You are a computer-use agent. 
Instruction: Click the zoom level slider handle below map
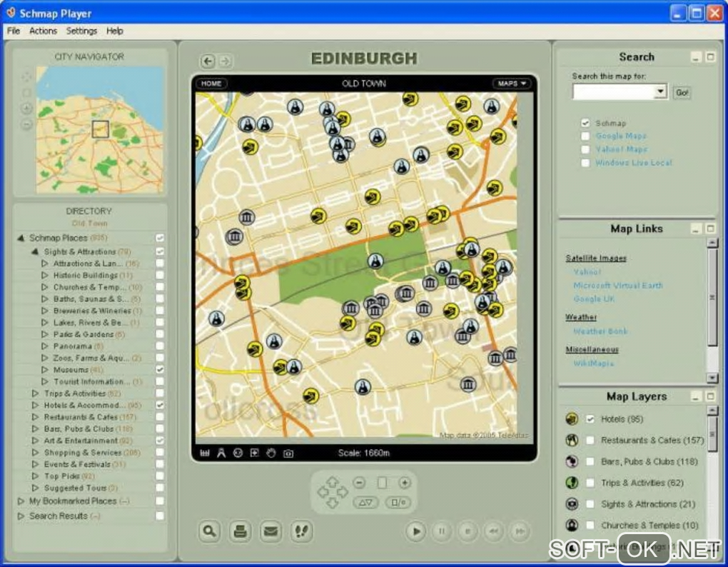[382, 483]
